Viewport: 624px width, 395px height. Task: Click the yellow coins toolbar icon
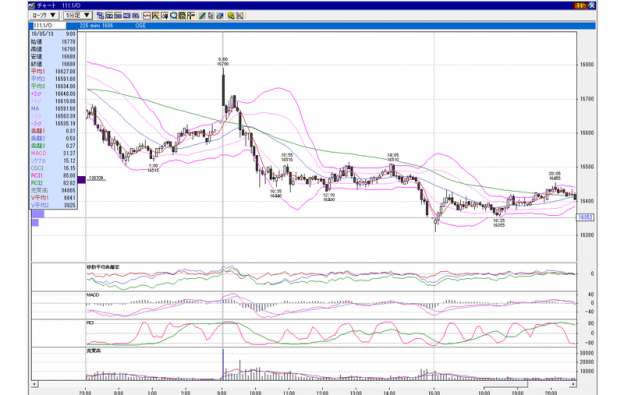[x=231, y=16]
